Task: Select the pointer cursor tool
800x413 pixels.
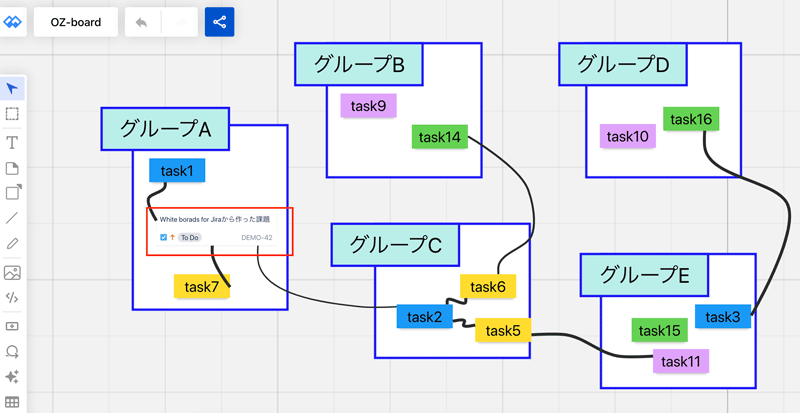Action: coord(12,89)
